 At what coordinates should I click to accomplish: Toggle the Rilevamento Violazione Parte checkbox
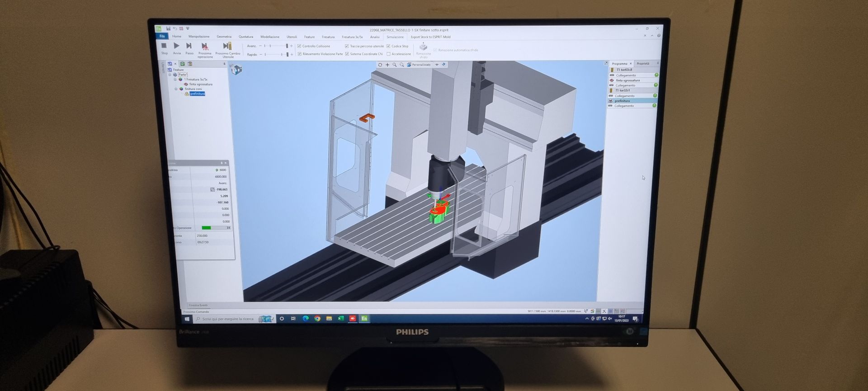[299, 54]
